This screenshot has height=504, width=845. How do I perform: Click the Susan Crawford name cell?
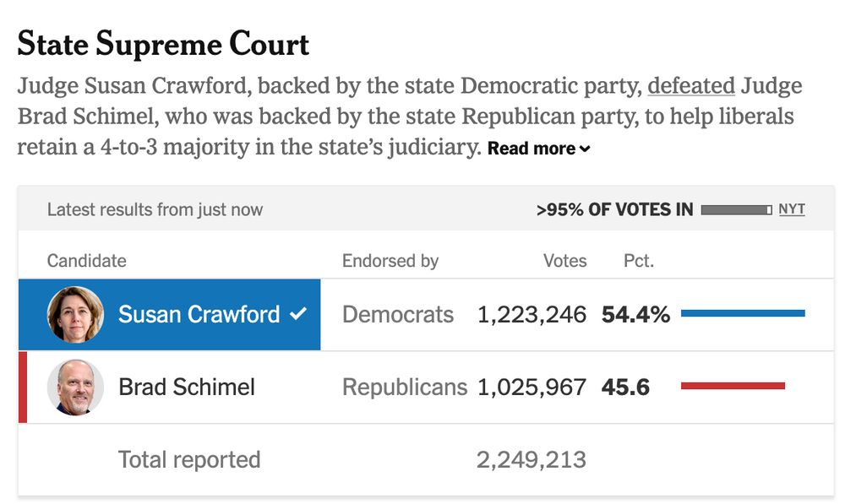(169, 314)
